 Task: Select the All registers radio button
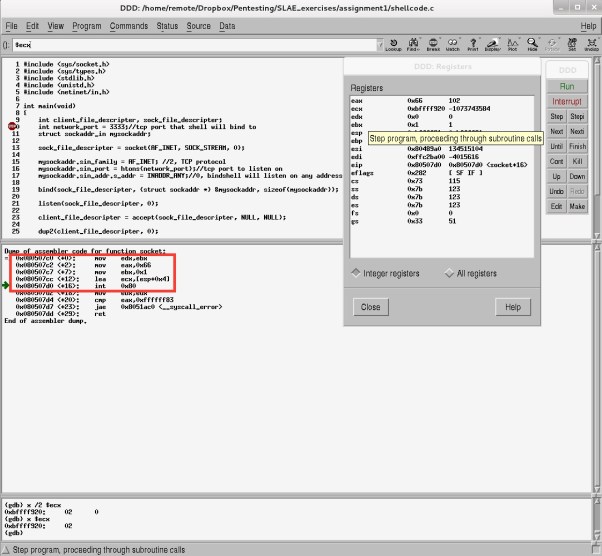pyautogui.click(x=448, y=273)
